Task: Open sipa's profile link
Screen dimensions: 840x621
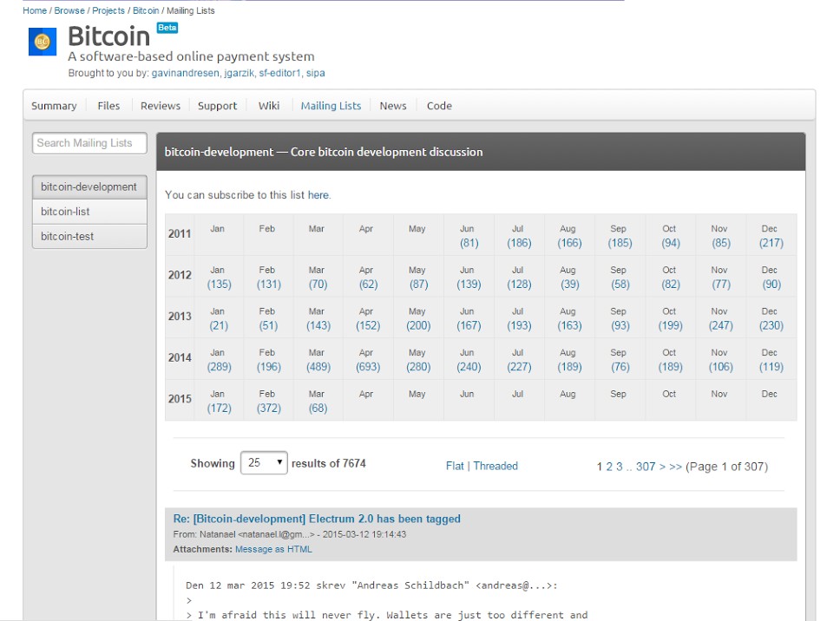Action: coord(316,73)
